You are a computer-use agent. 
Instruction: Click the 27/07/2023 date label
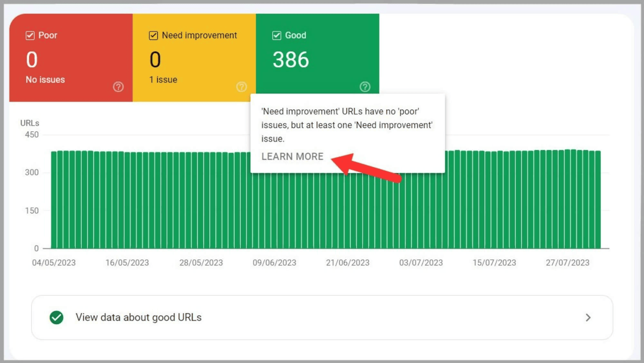[568, 263]
